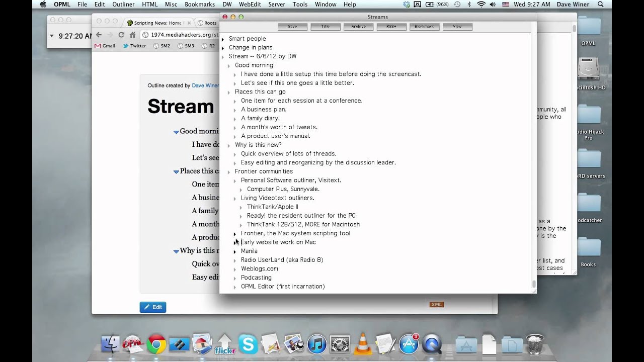Collapse the Places this can go headline
The width and height of the screenshot is (644, 362).
click(229, 93)
